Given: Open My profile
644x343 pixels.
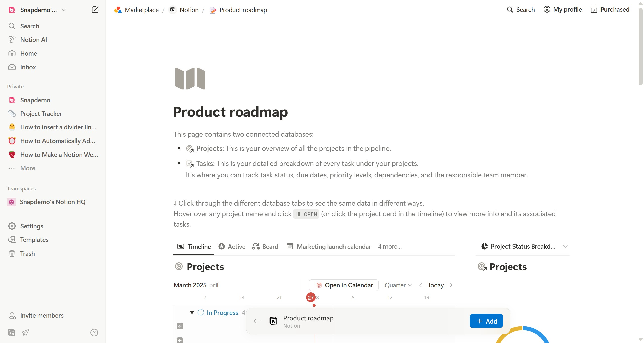Looking at the screenshot, I should click(x=563, y=10).
